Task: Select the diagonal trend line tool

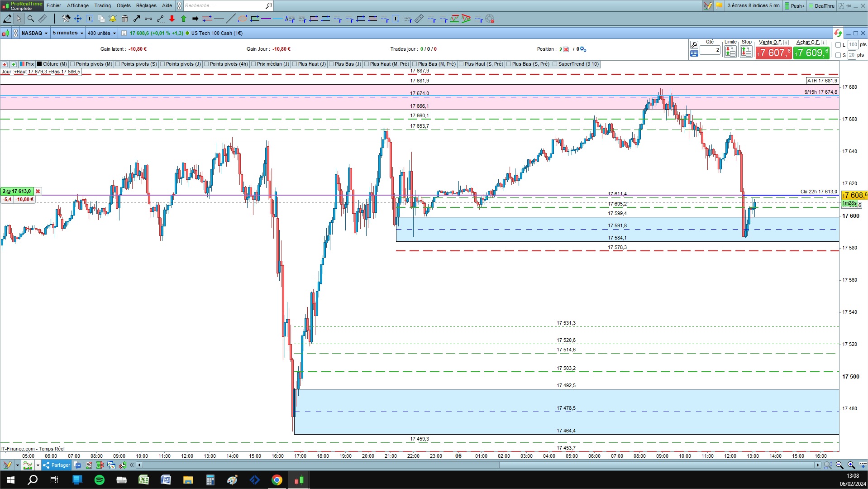Action: [x=231, y=19]
